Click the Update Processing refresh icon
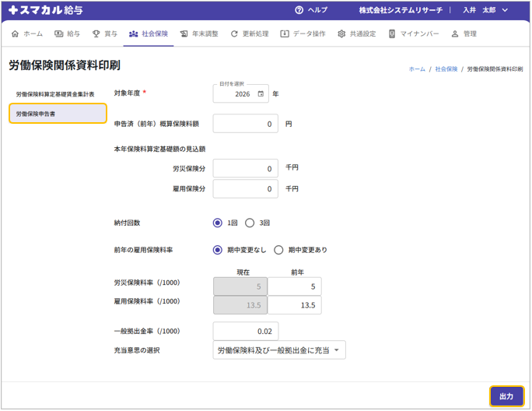 pos(234,34)
